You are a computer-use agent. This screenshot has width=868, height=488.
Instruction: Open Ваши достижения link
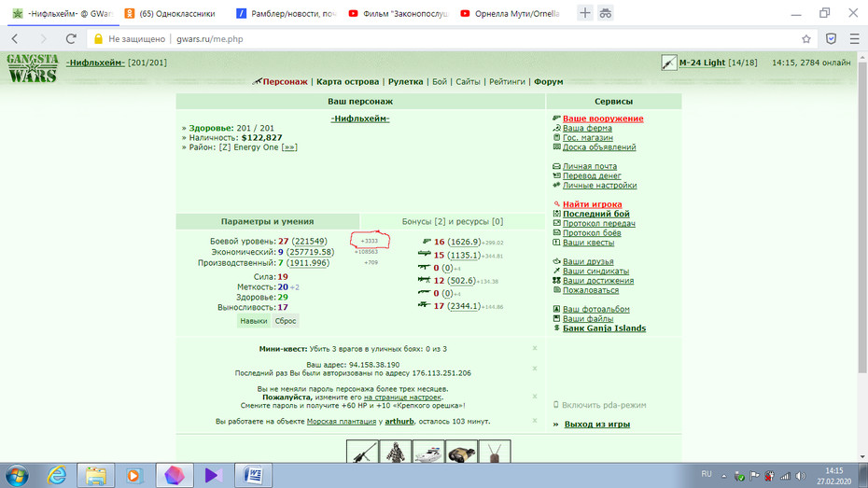click(598, 281)
